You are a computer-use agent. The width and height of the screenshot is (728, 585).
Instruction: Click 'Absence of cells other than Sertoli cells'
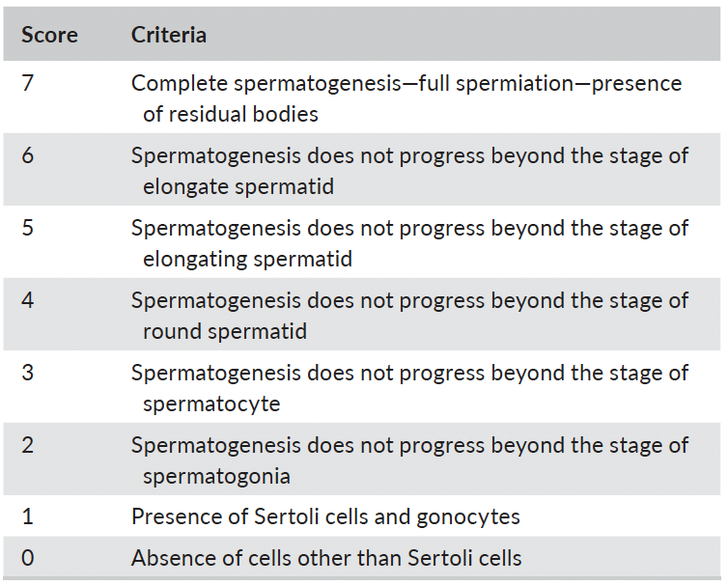point(326,558)
